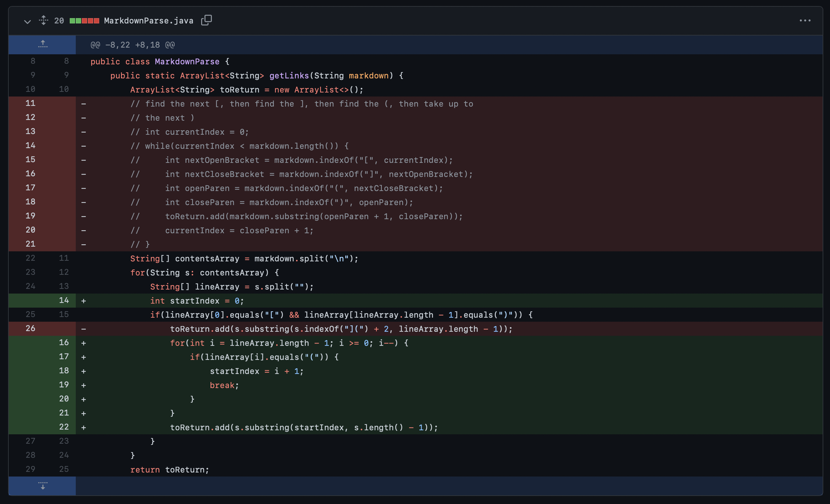Click hunk header @@ -8,22 +8,18 @@
This screenshot has width=830, height=504.
132,45
